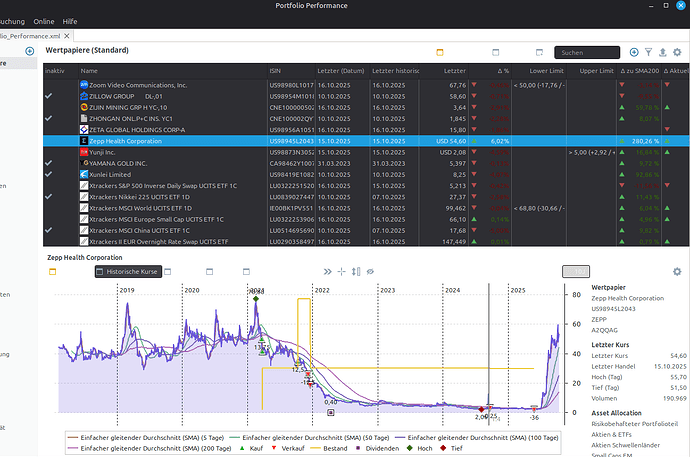Sort by the Lower Limit column header
This screenshot has width=690, height=457.
point(539,71)
